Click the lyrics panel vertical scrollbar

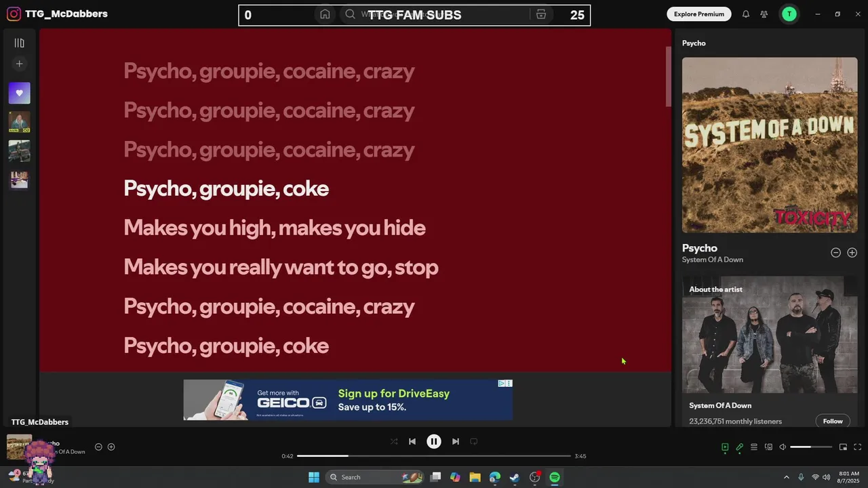[668, 77]
